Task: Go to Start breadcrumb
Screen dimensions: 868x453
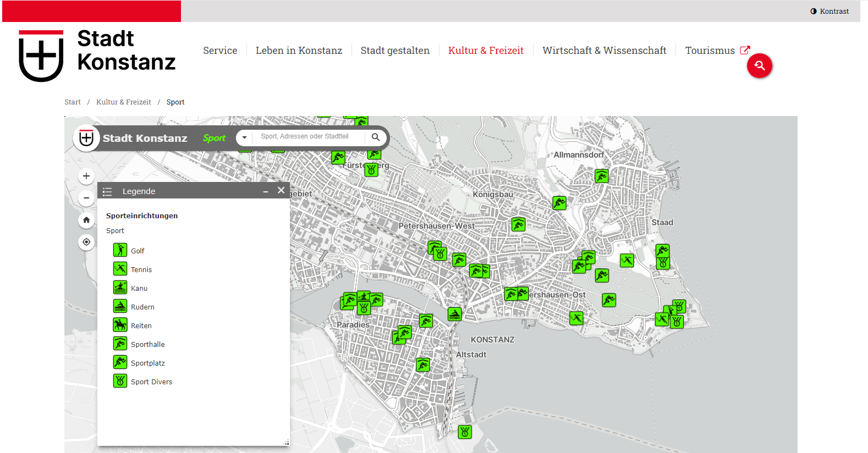Action: tap(73, 102)
